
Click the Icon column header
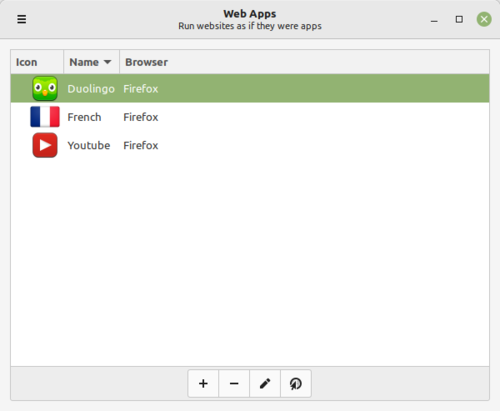coord(37,62)
